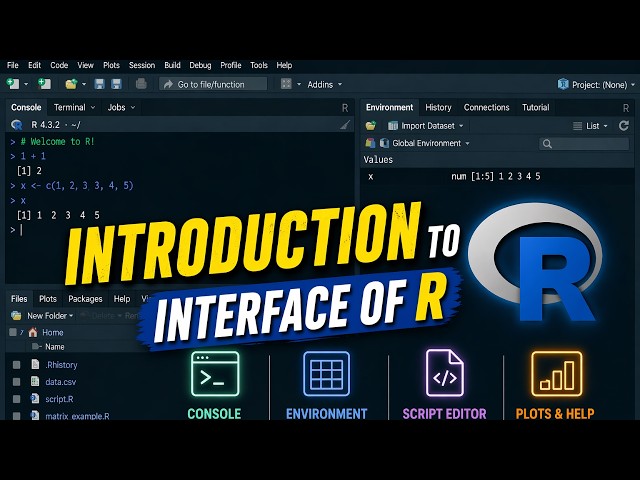Click the New File icon in toolbar
Viewport: 640px width, 480px height.
click(13, 84)
